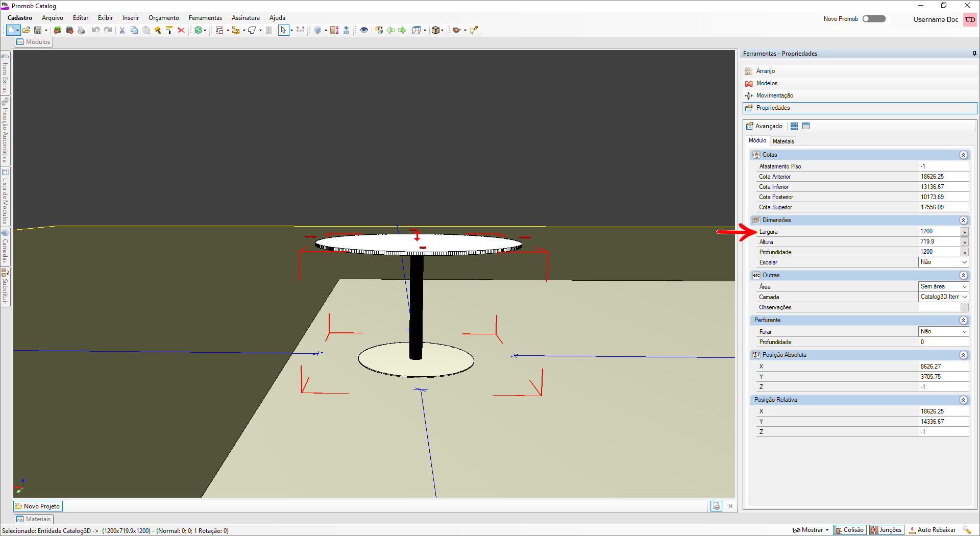Delete selection with red X icon

tap(181, 30)
